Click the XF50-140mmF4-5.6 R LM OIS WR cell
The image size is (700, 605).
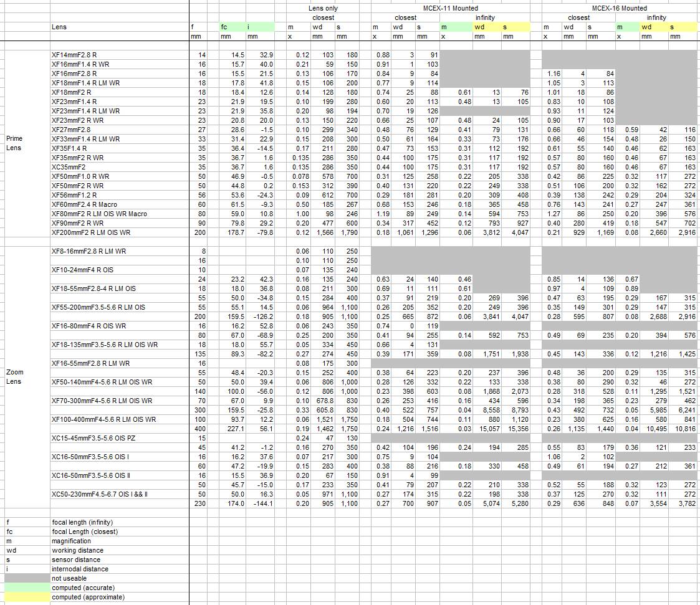[119, 383]
